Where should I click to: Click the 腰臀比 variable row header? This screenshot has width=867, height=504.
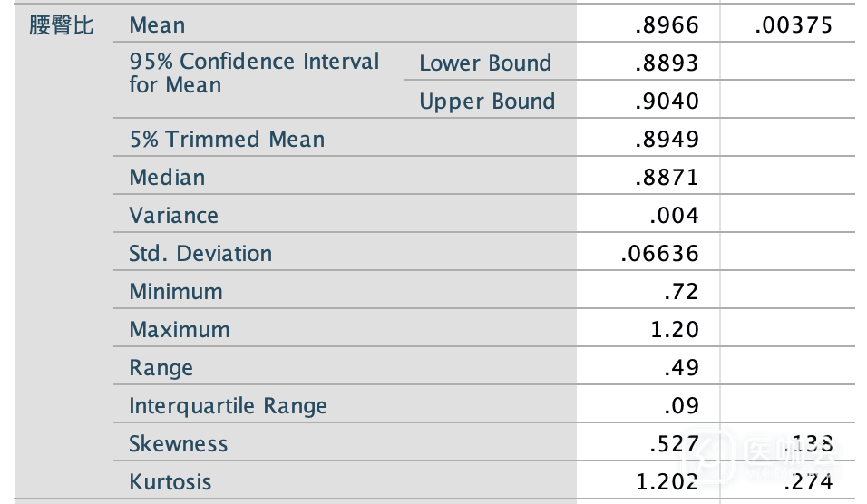point(62,25)
